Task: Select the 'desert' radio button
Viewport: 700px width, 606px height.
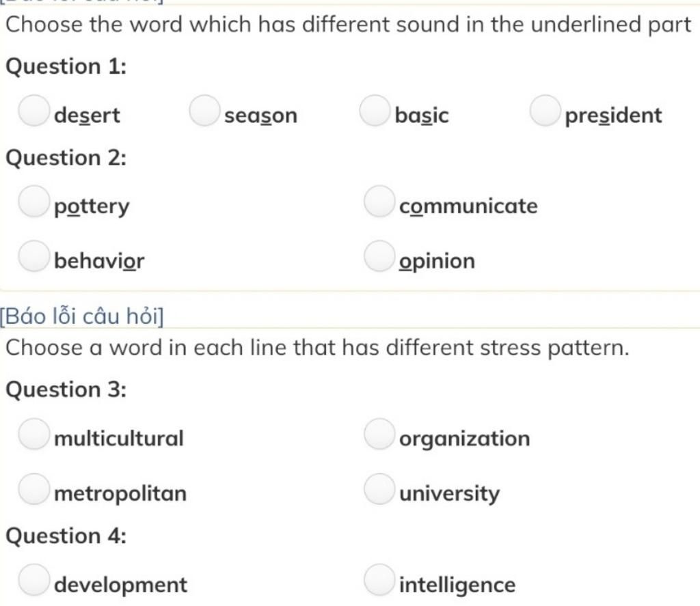Action: tap(34, 111)
